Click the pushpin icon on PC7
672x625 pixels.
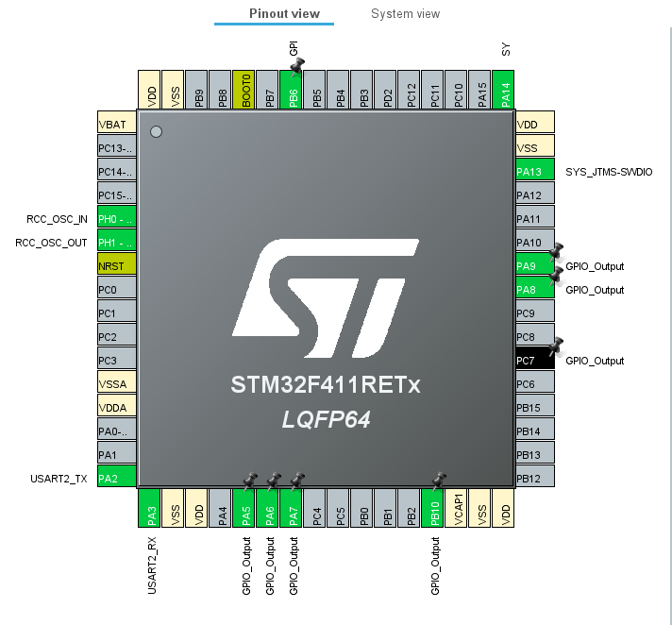point(556,346)
